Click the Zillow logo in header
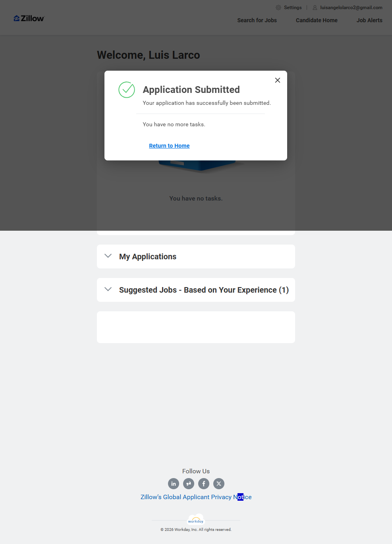Image resolution: width=392 pixels, height=544 pixels. click(29, 19)
